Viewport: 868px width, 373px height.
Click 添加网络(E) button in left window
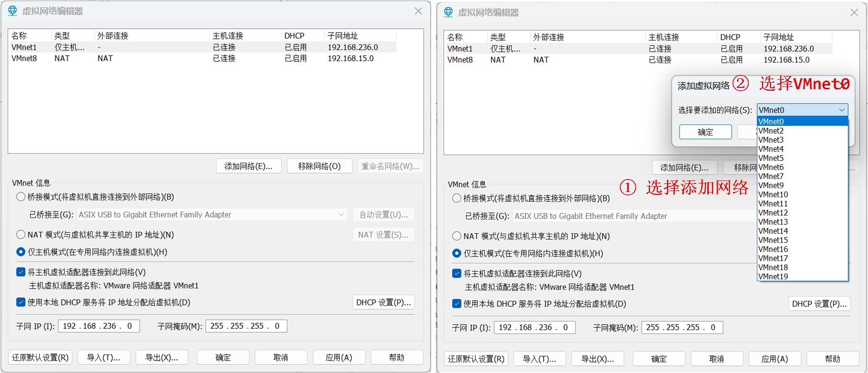[x=248, y=166]
